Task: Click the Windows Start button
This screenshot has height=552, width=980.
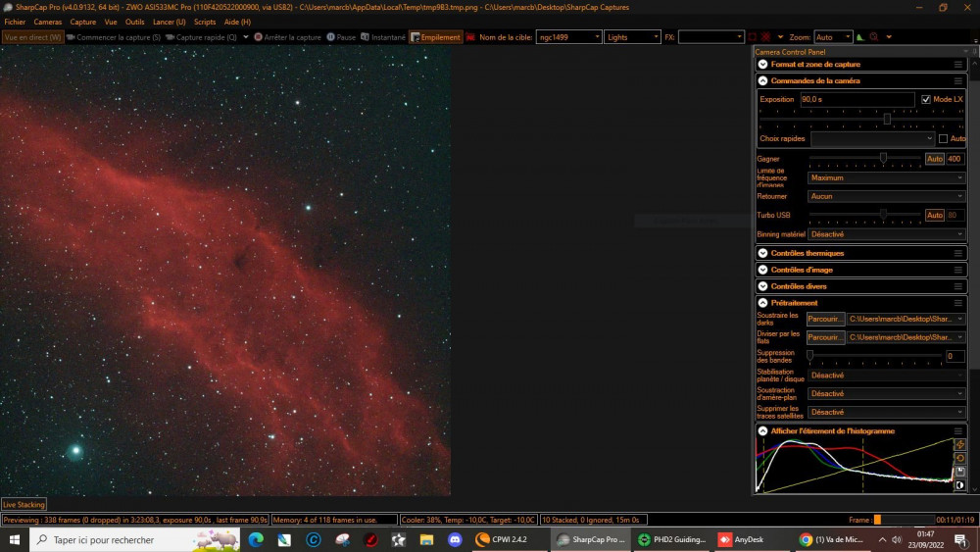Action: (x=15, y=539)
